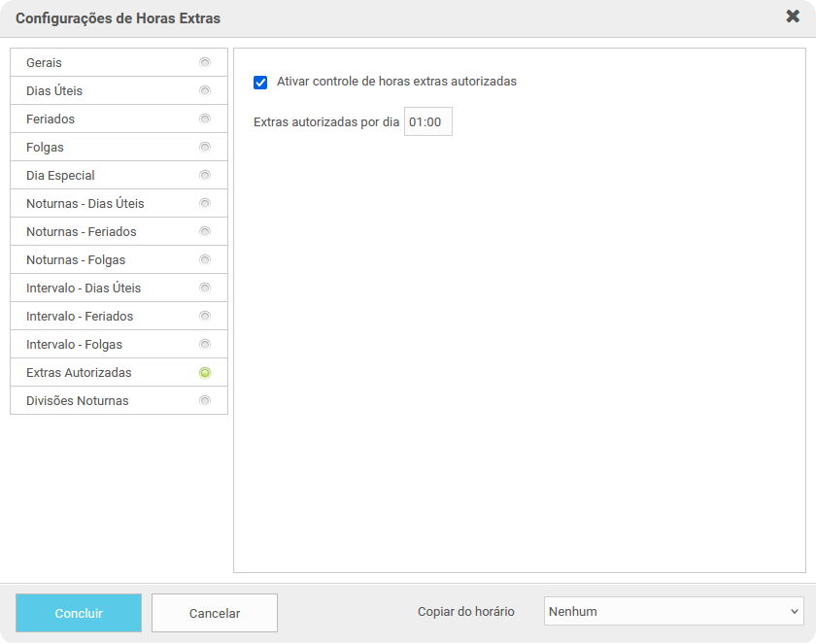
Task: Switch to the Dias Úteis section
Action: [54, 90]
